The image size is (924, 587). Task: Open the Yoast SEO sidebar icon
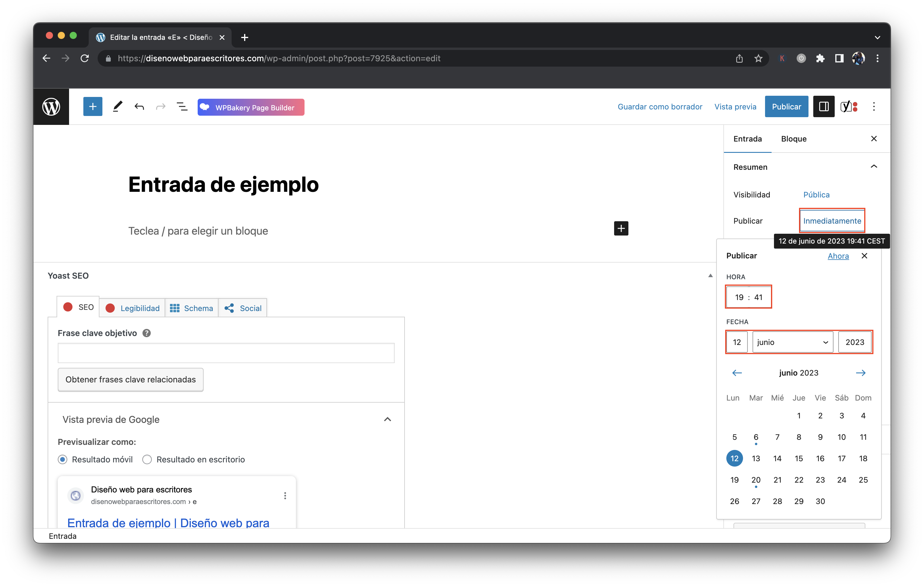click(849, 106)
